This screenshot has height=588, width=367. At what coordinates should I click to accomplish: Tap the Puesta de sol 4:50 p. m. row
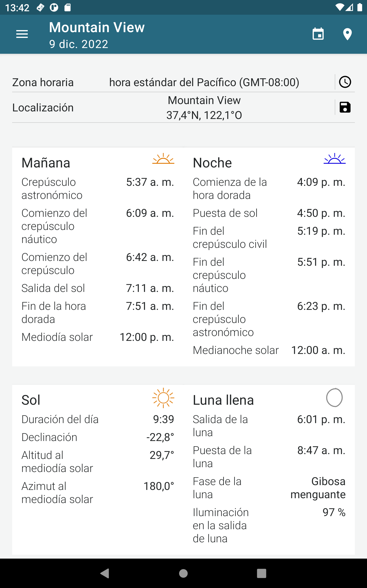pyautogui.click(x=269, y=213)
